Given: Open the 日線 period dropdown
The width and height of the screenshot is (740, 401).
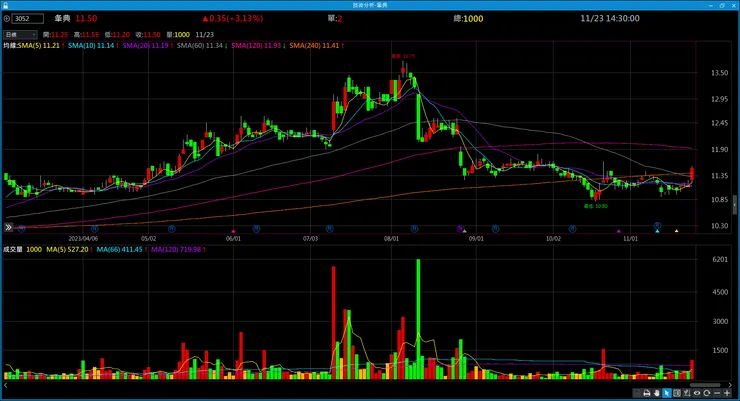Looking at the screenshot, I should click(x=20, y=34).
